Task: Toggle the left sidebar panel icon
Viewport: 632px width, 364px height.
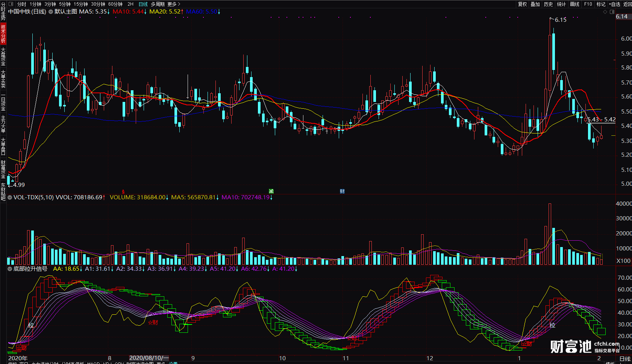Action: [11, 4]
